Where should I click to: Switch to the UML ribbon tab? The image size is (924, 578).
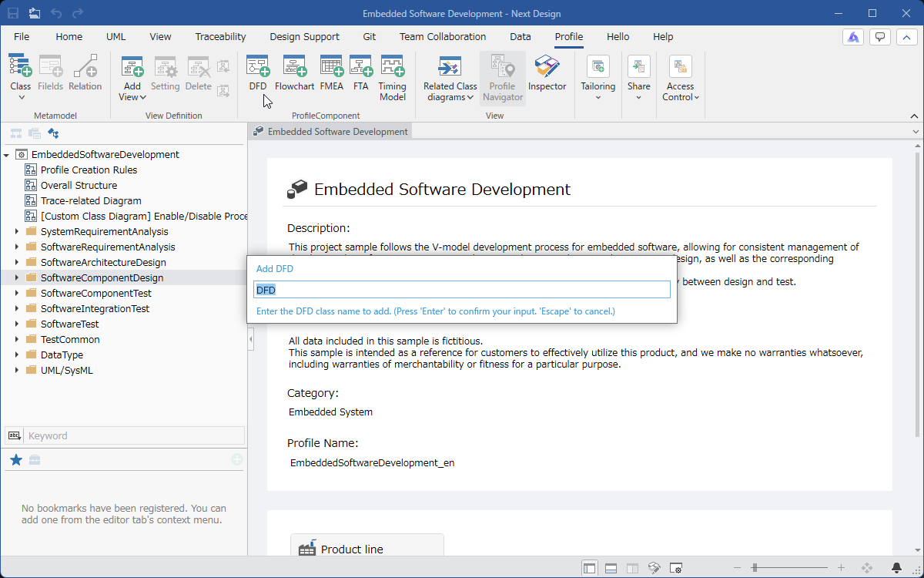coord(115,36)
